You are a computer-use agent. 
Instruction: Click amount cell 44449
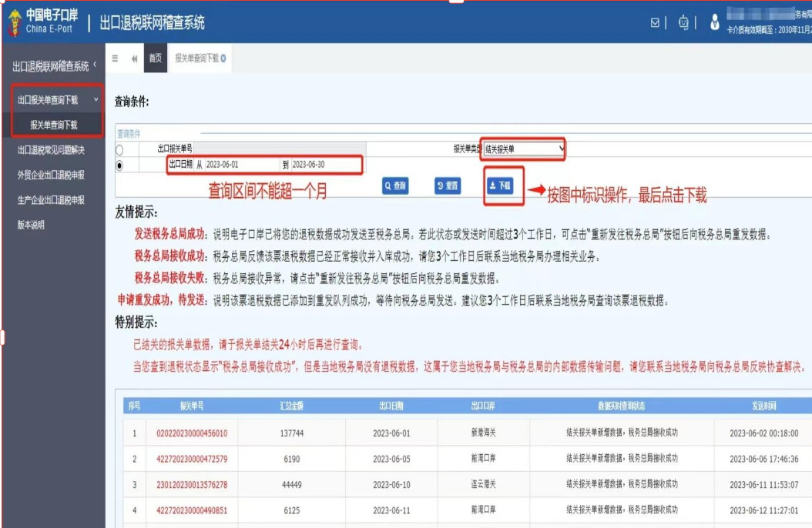click(x=291, y=485)
